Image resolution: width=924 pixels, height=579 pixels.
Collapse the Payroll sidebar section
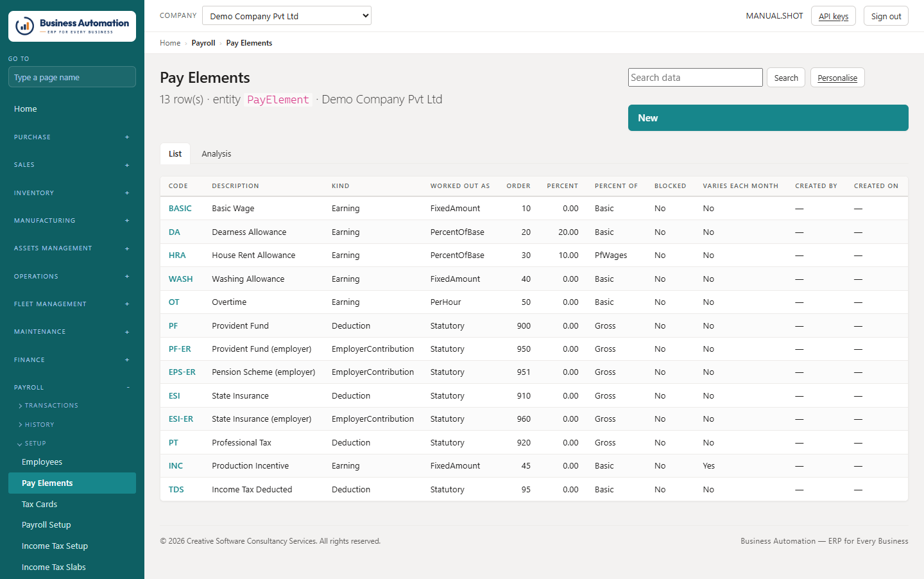click(72, 388)
